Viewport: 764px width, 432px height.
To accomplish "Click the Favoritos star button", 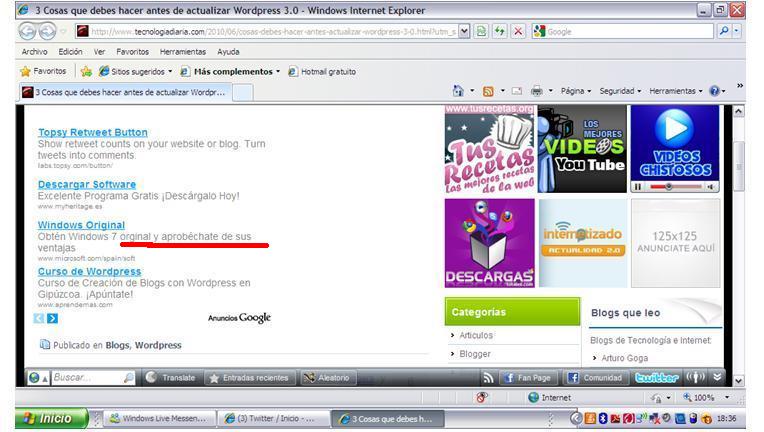I will tap(43, 71).
